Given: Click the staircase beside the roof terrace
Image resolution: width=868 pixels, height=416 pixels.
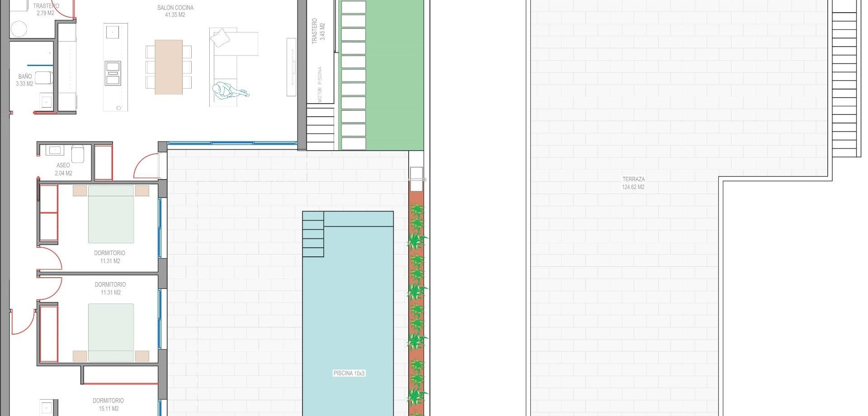Looking at the screenshot, I should click(x=844, y=81).
